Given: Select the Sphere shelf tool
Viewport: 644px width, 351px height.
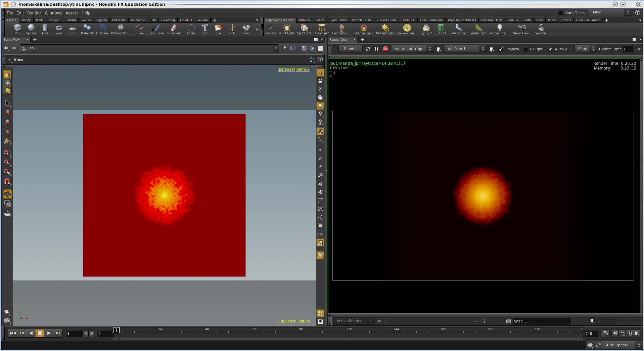Looking at the screenshot, I should [x=31, y=29].
